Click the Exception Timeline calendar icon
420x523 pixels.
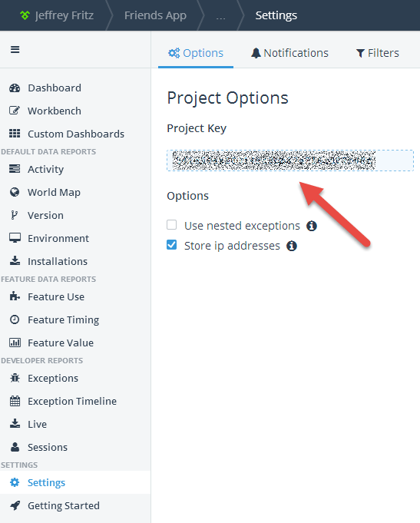[15, 401]
